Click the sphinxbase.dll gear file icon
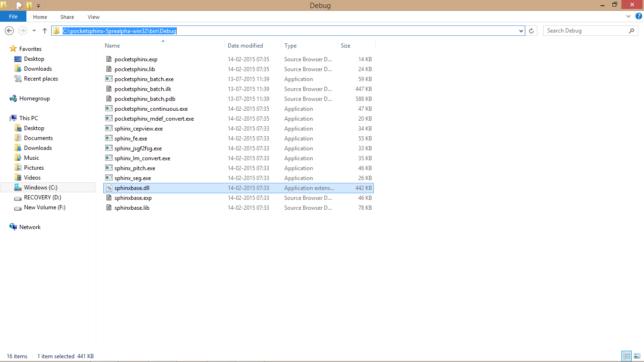The width and height of the screenshot is (644, 362). 109,188
